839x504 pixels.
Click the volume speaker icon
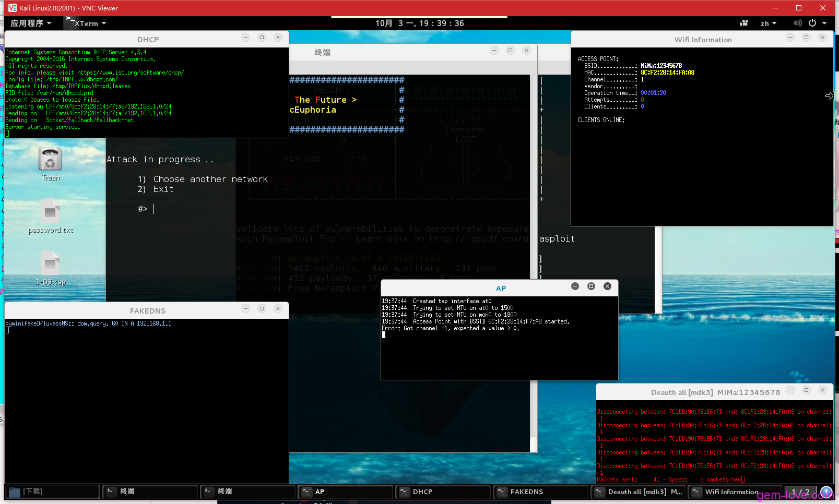click(x=797, y=23)
